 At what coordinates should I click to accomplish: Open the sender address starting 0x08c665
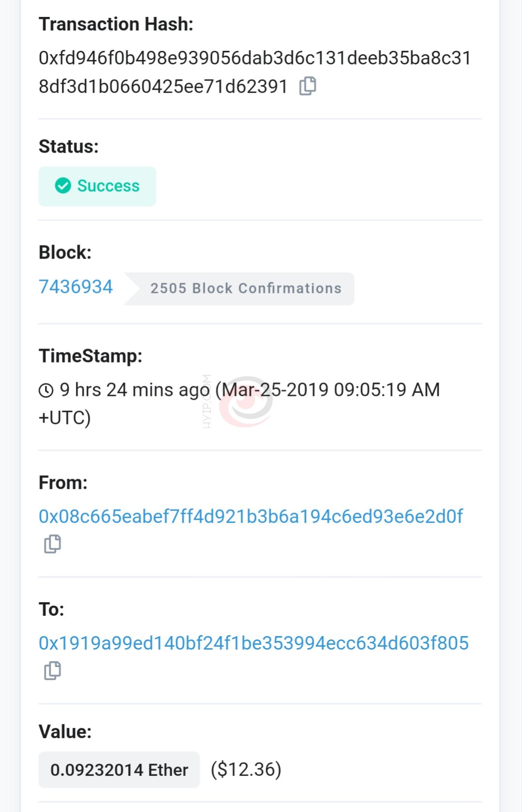(x=251, y=516)
